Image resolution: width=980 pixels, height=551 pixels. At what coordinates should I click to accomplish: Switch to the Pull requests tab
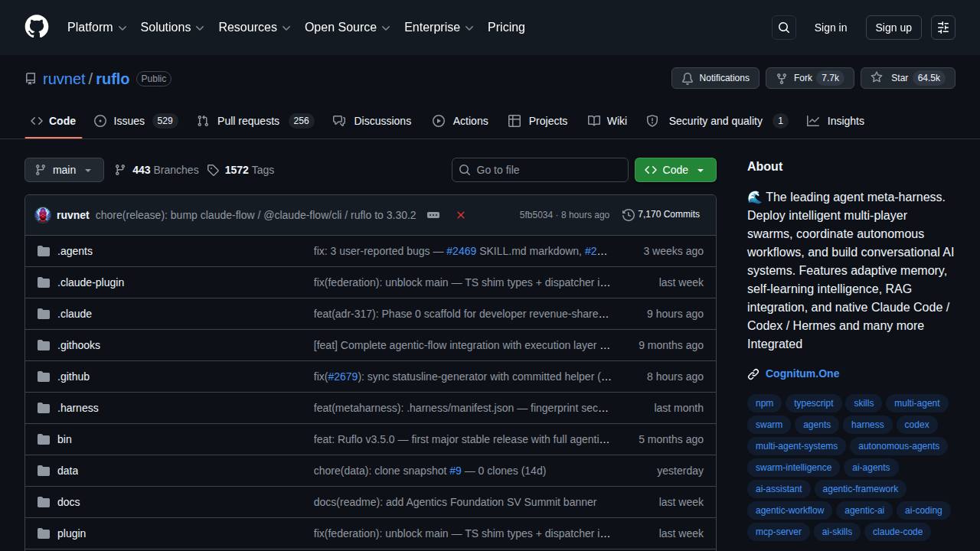255,121
